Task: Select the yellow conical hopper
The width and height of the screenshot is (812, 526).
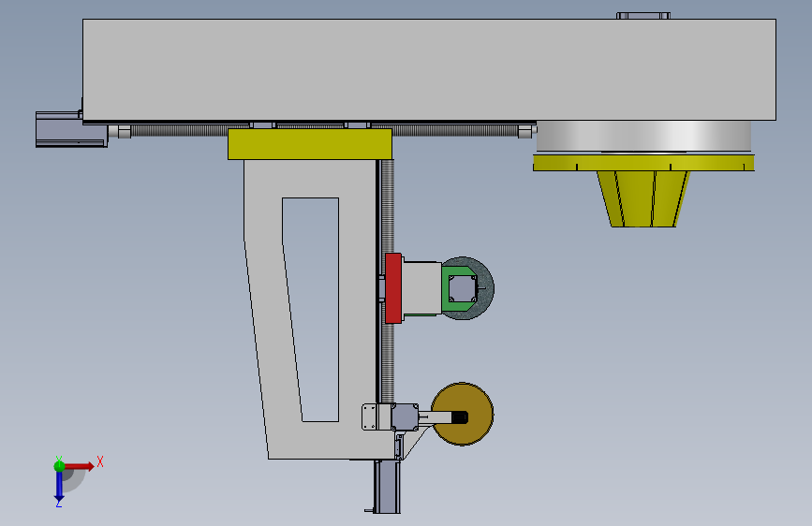Action: pos(643,198)
